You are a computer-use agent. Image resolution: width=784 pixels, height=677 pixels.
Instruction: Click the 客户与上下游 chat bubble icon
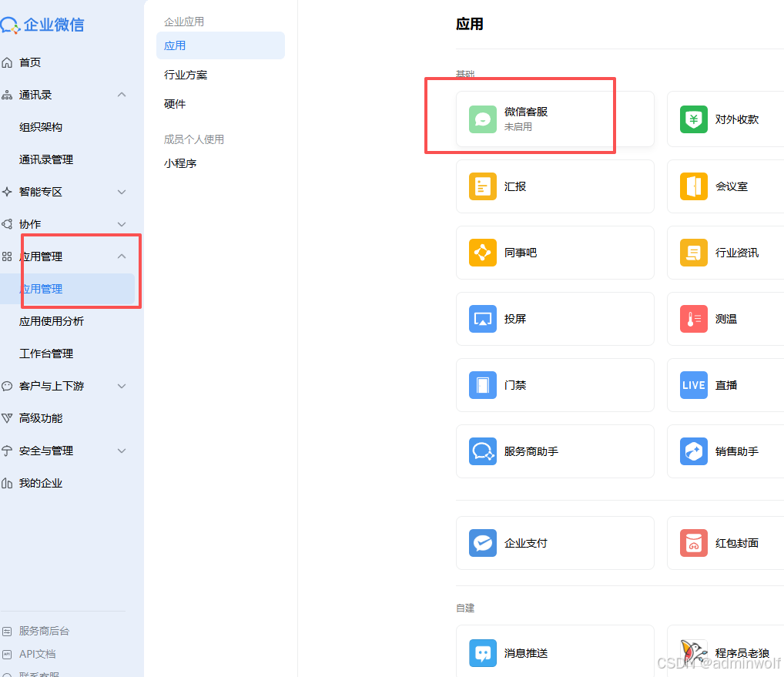click(7, 386)
